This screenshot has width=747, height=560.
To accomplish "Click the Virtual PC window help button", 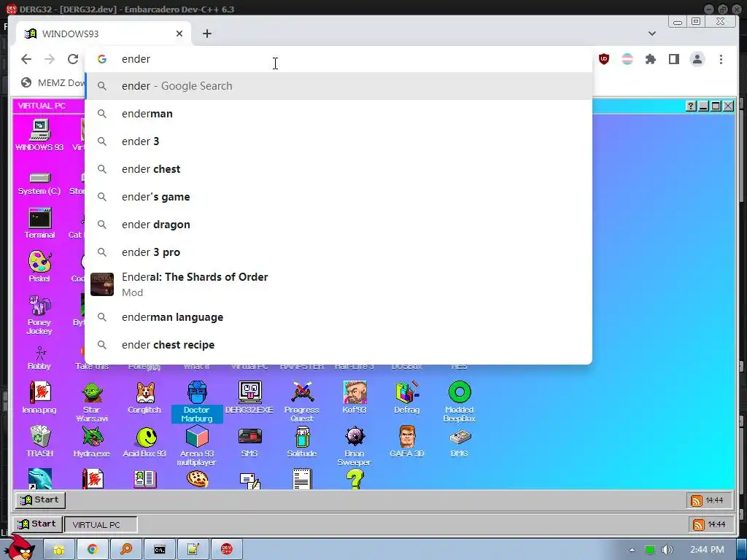I will pyautogui.click(x=691, y=106).
